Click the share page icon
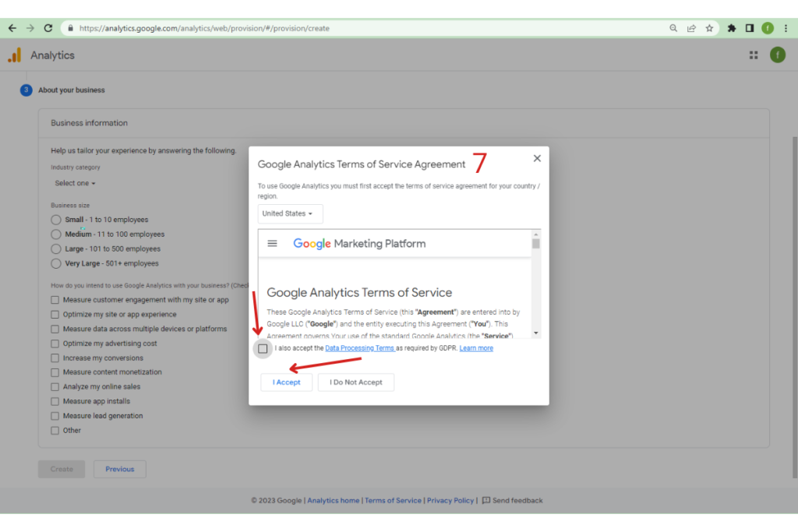 [691, 28]
